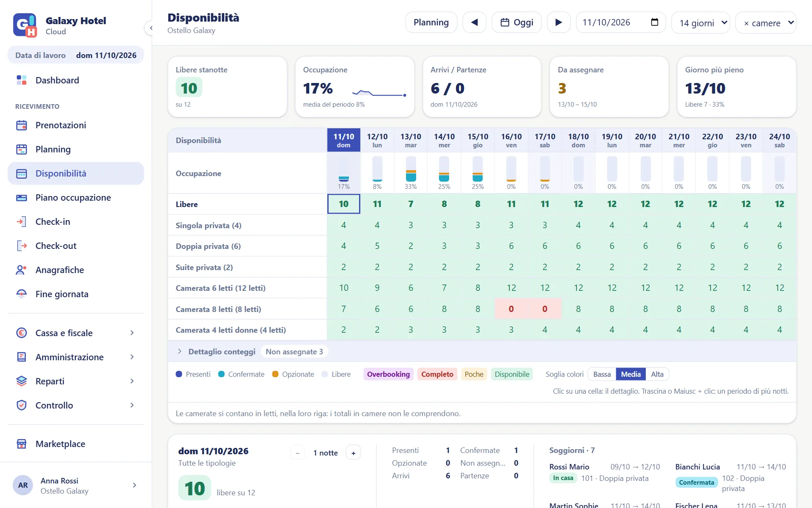Click Data di lavoro date pill

76,55
